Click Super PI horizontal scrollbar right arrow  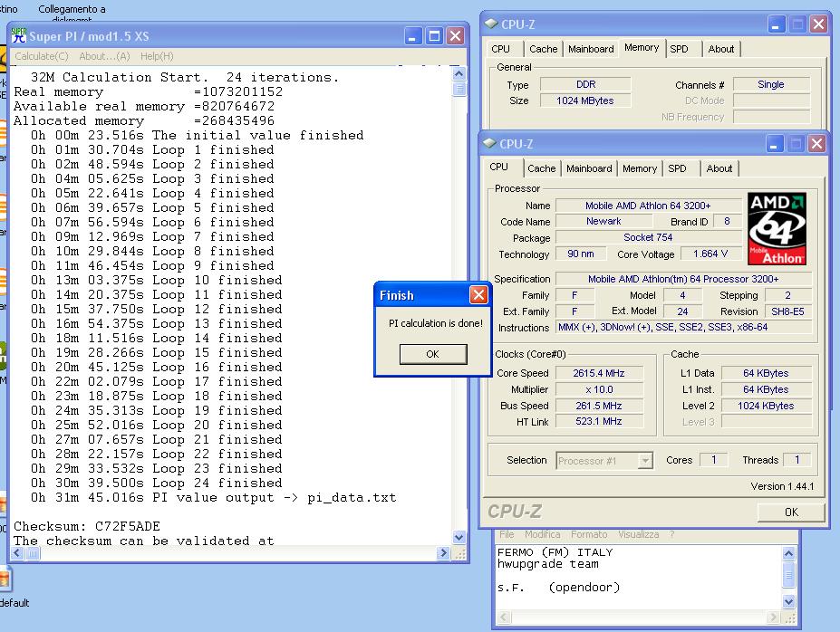[x=443, y=553]
